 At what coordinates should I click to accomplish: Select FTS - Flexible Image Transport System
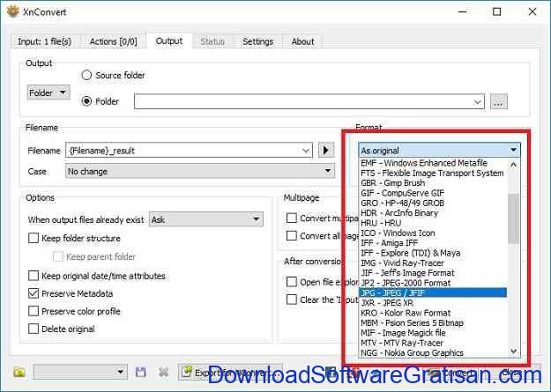pos(432,173)
